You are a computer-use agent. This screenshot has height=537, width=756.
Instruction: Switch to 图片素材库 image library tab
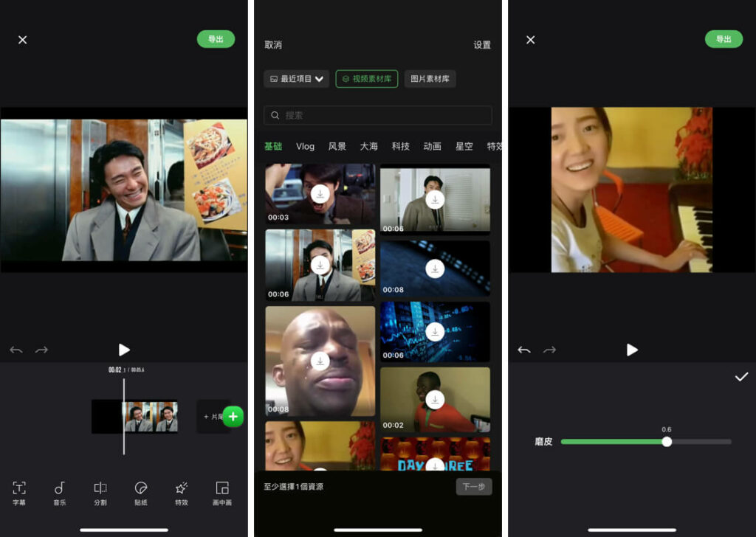pyautogui.click(x=430, y=79)
